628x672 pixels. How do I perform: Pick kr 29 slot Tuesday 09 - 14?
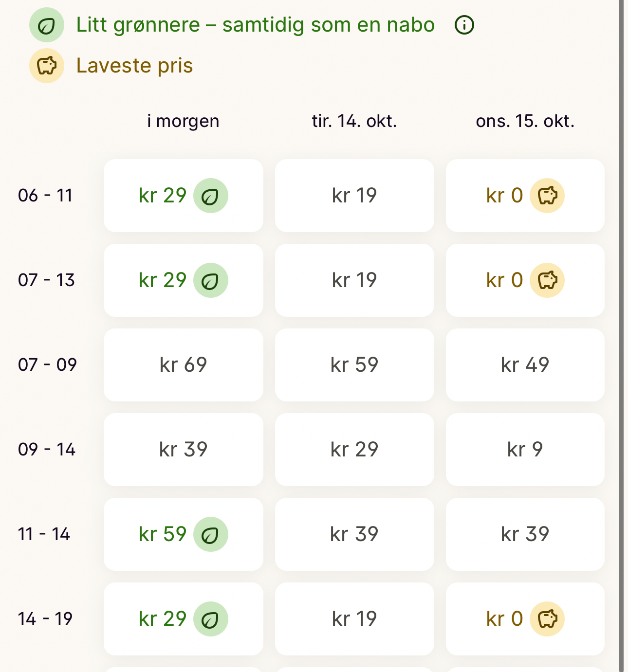[x=354, y=450]
